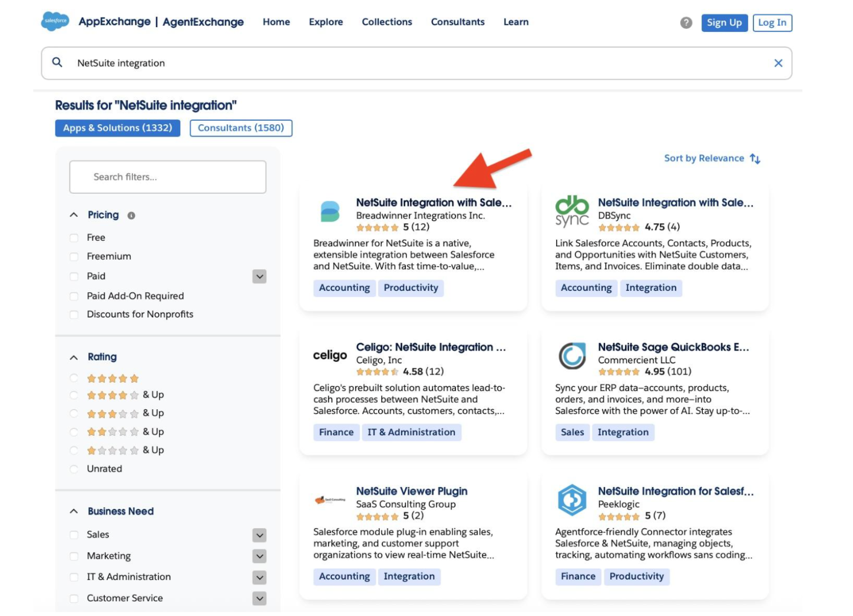Open the Collections menu item
Screen dimensions: 853x616
pyautogui.click(x=386, y=22)
